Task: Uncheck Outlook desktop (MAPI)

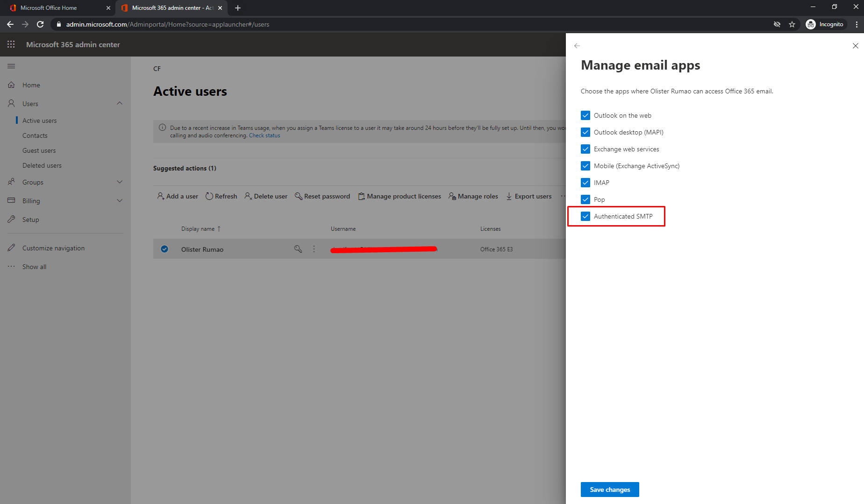Action: pos(586,132)
